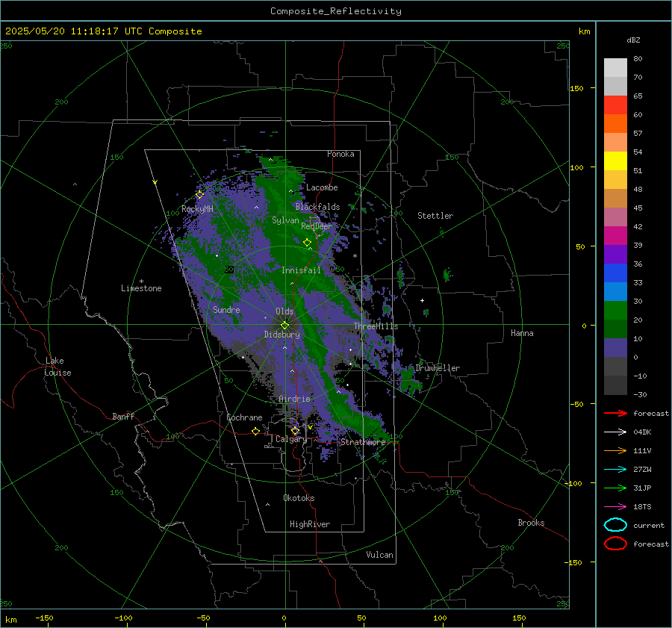Click the 18TS legend label
This screenshot has width=672, height=628.
pos(642,507)
